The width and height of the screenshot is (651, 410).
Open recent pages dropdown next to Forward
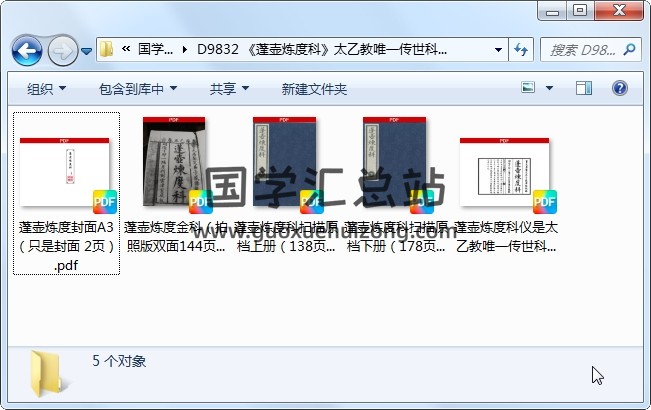coord(86,51)
